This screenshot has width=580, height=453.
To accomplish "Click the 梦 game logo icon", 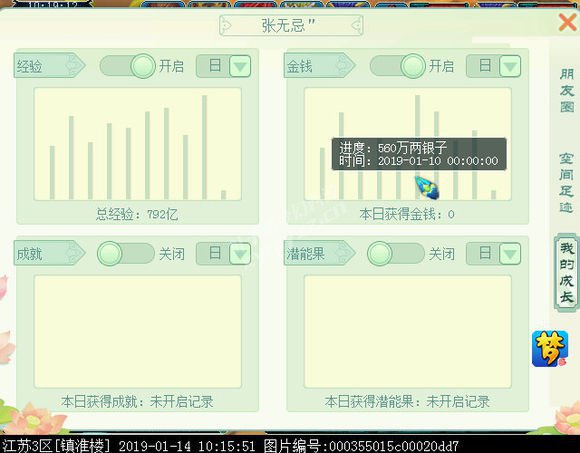I will 550,349.
